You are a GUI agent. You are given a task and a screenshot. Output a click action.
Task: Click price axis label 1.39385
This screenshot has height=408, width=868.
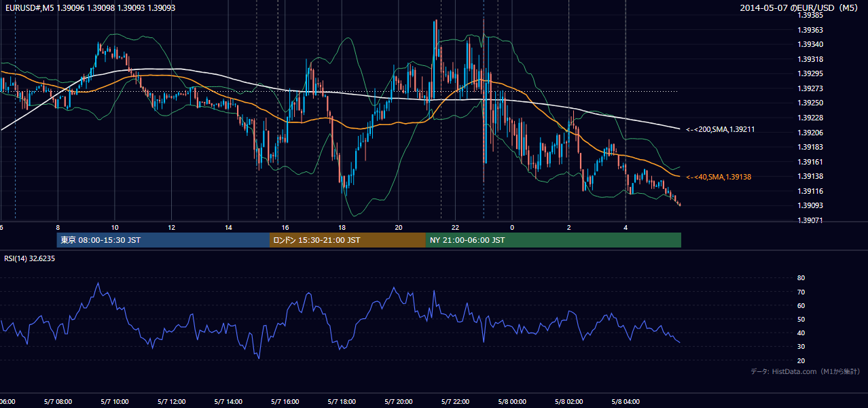pyautogui.click(x=812, y=15)
